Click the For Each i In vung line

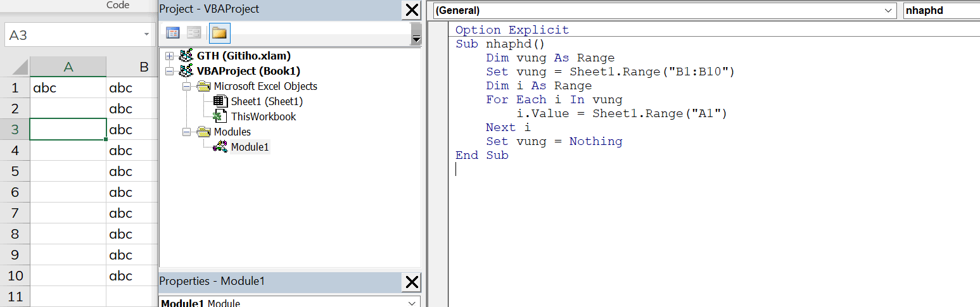pyautogui.click(x=554, y=99)
